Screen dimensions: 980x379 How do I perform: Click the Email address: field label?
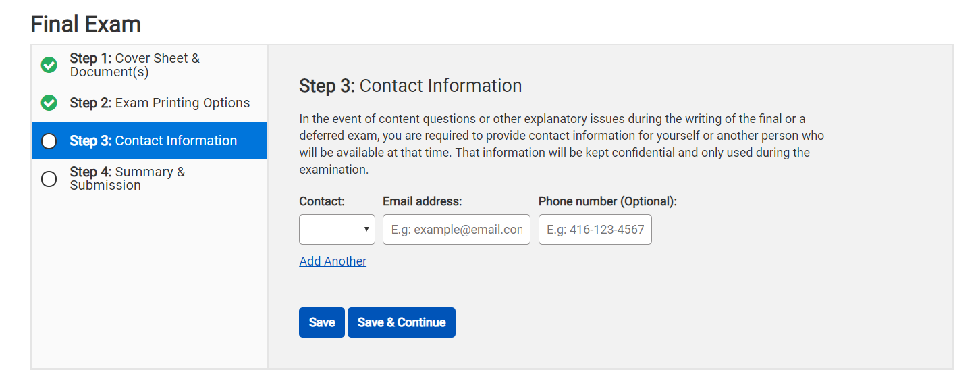(x=422, y=201)
